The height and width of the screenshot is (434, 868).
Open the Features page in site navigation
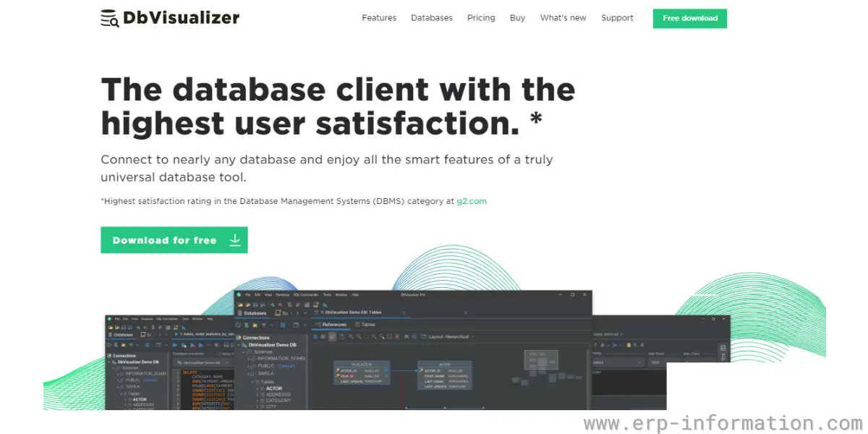point(379,18)
